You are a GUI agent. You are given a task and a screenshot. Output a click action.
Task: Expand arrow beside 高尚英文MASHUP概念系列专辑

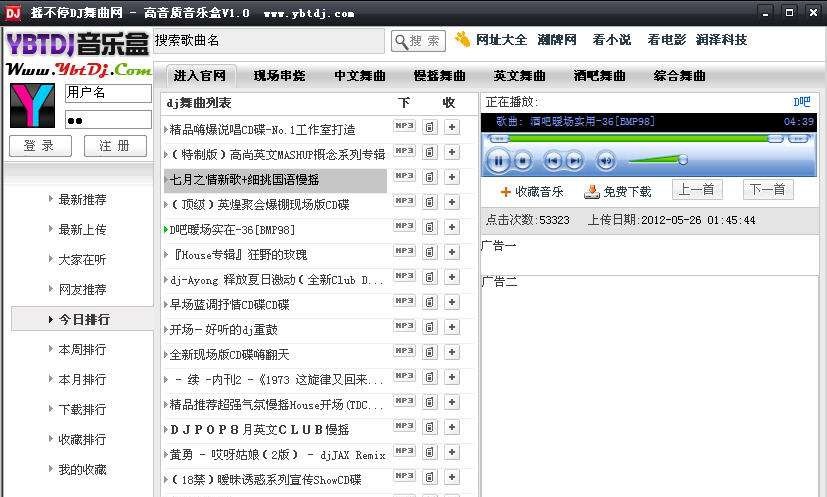point(166,154)
